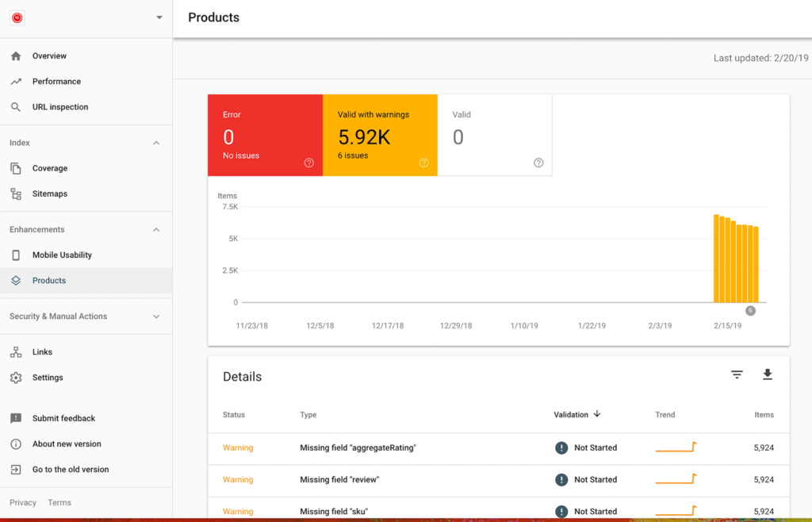Open help icon on Valid card

(538, 163)
